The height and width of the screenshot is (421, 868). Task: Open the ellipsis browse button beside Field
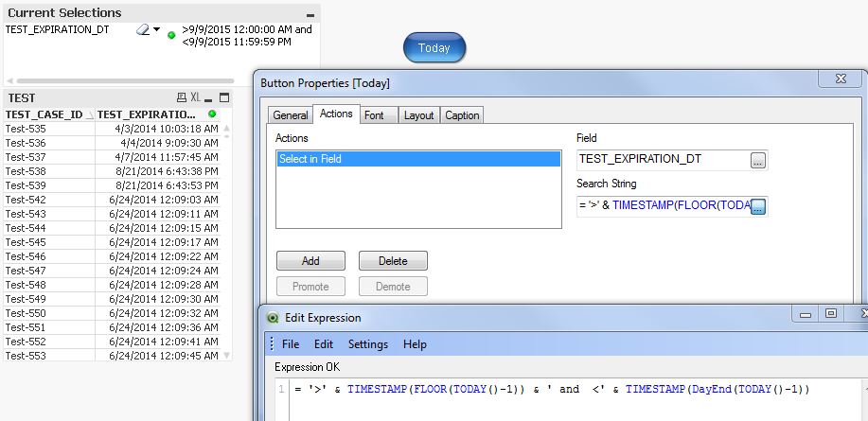coord(758,161)
